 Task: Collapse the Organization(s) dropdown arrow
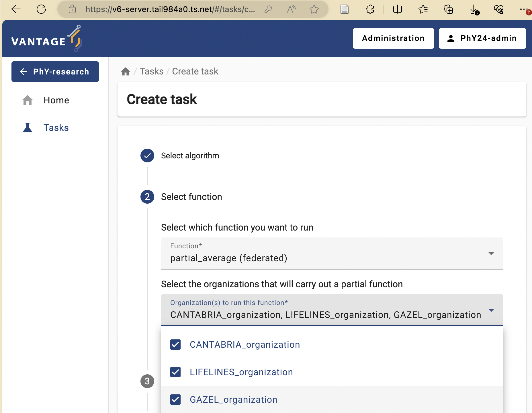coord(491,310)
